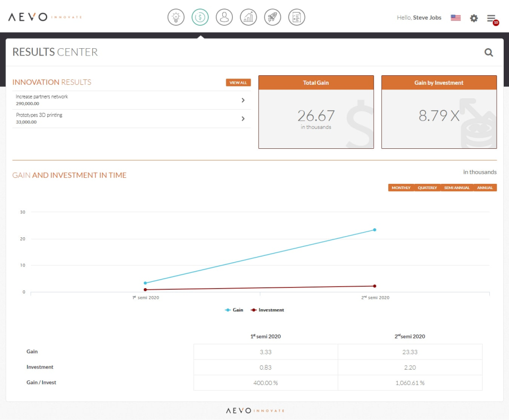Open the dollar results center icon
The height and width of the screenshot is (420, 509).
200,17
